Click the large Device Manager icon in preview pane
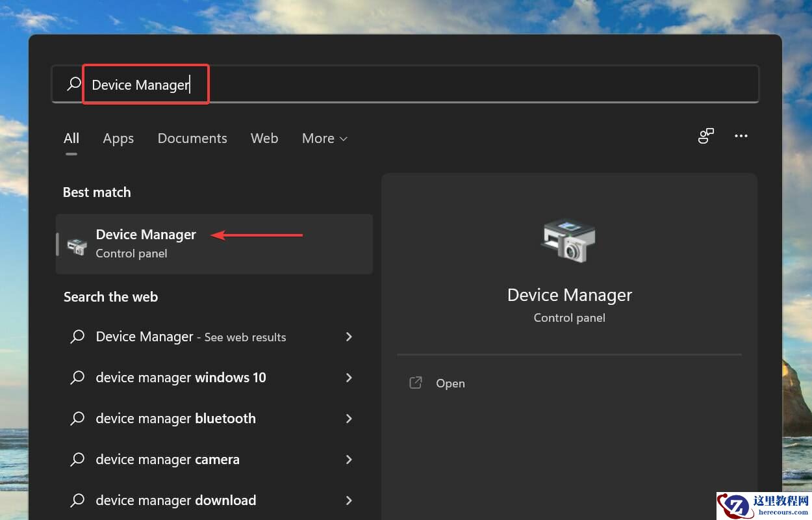This screenshot has width=812, height=520. (568, 240)
